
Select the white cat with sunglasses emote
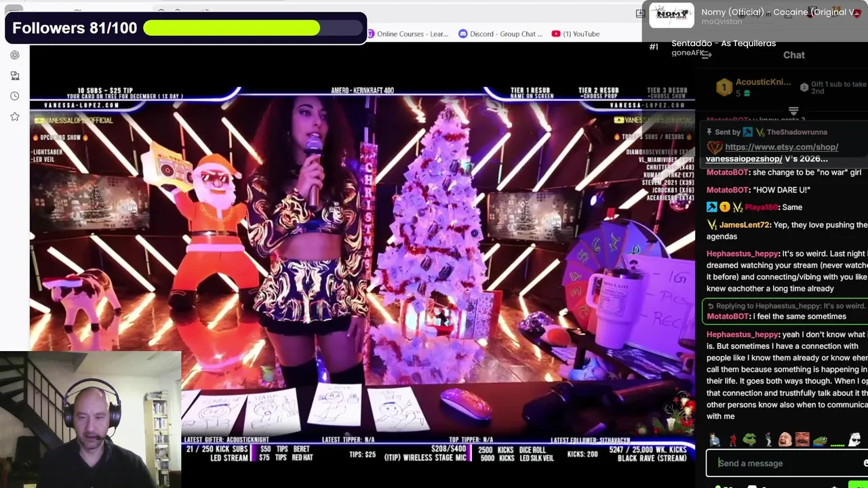[x=855, y=440]
